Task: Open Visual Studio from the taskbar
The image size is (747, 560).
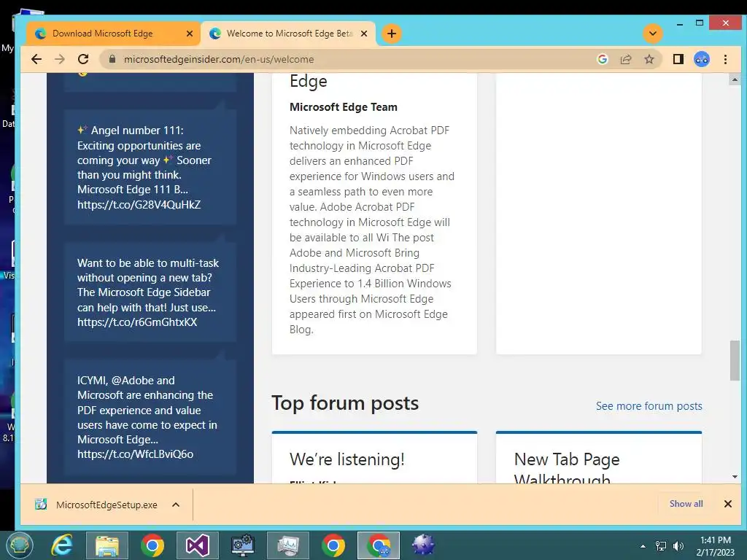Action: tap(197, 545)
